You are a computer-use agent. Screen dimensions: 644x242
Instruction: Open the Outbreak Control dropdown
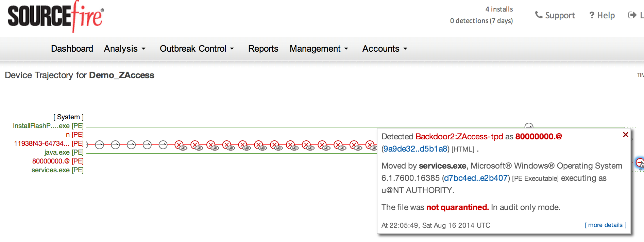[197, 49]
